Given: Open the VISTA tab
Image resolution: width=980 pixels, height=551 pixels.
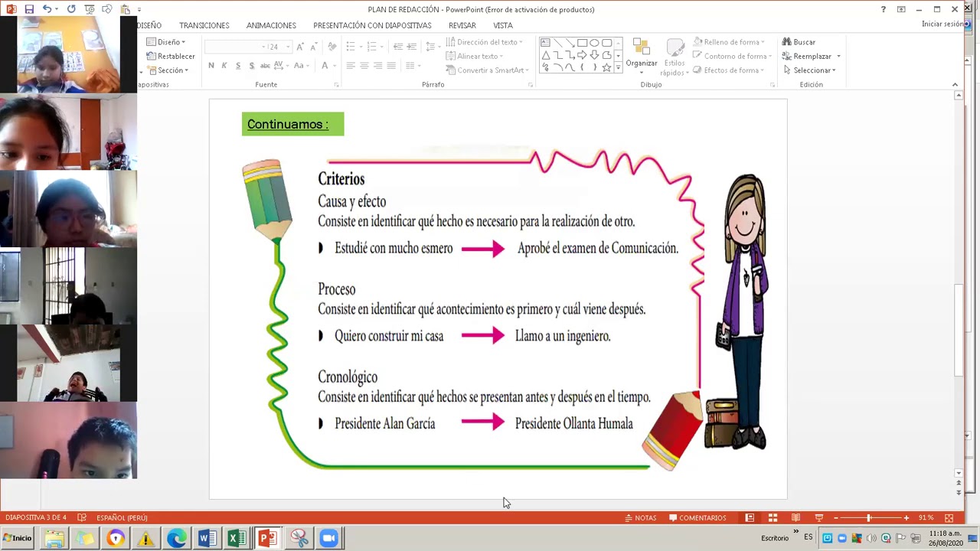Looking at the screenshot, I should pyautogui.click(x=503, y=25).
